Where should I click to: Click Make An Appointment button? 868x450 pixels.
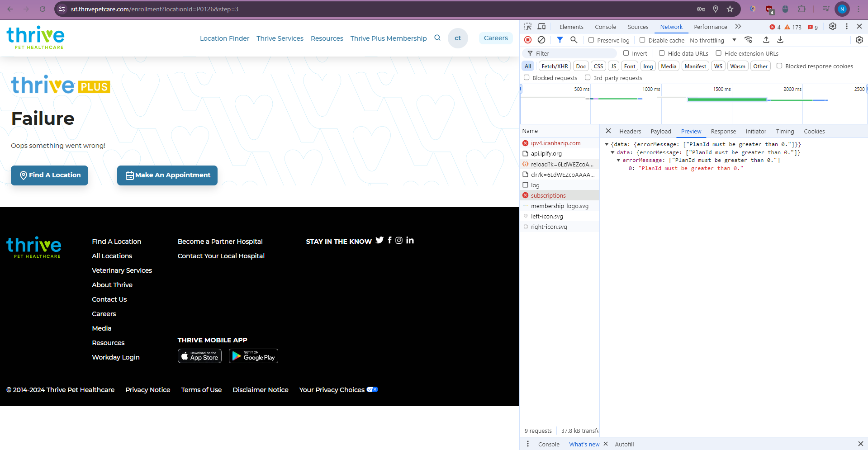pos(167,175)
